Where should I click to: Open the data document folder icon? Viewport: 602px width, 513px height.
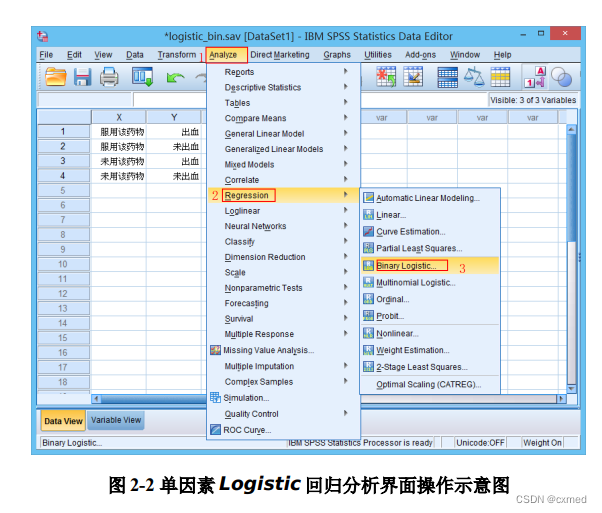tap(56, 77)
